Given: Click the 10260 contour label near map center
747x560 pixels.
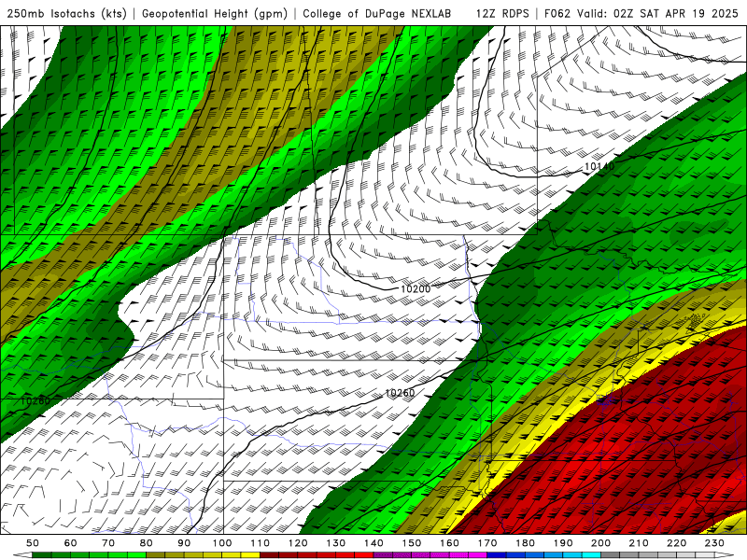Looking at the screenshot, I should [x=400, y=393].
